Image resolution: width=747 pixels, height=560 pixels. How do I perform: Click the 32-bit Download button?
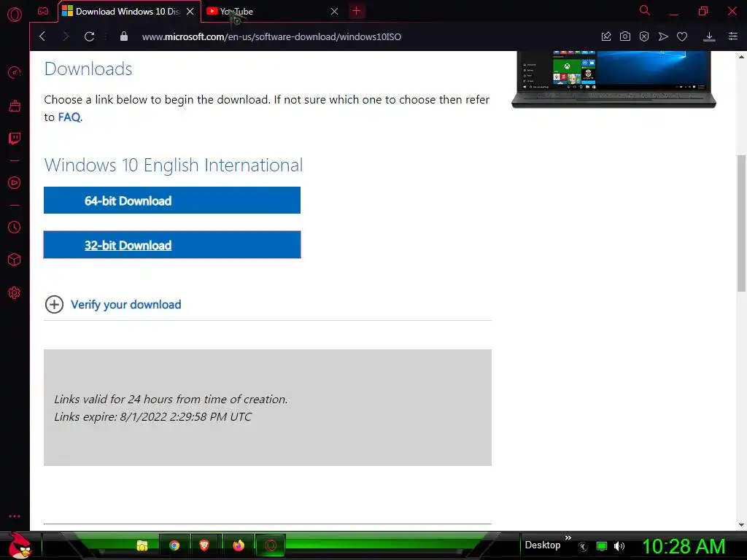click(x=172, y=245)
